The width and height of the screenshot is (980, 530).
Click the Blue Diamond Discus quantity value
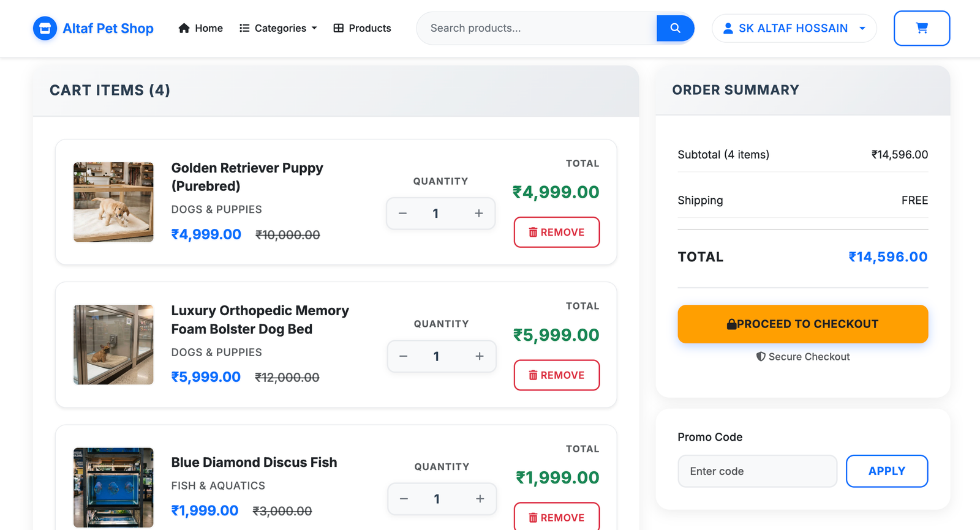coord(437,499)
